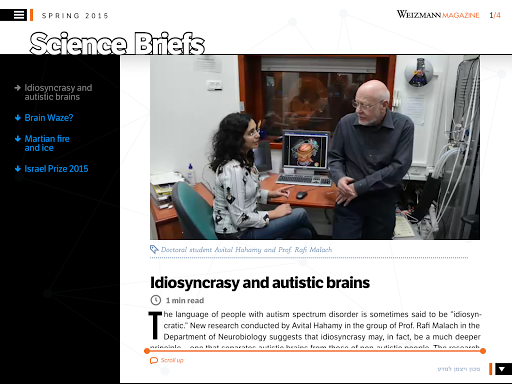Click the tag icon beside photo caption
This screenshot has height=384, width=512.
154,249
